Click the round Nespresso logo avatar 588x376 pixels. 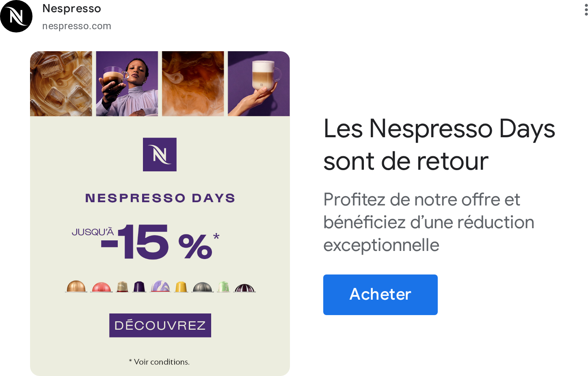tap(16, 16)
